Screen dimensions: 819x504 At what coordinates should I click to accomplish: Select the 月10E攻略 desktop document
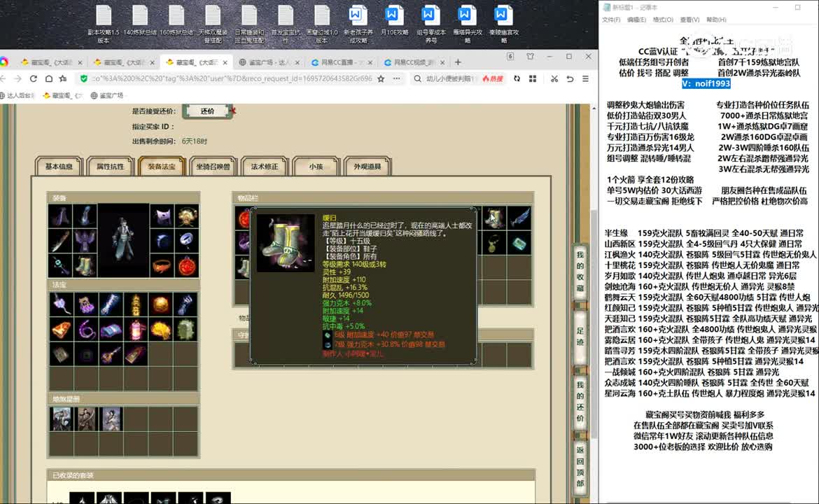(x=394, y=21)
